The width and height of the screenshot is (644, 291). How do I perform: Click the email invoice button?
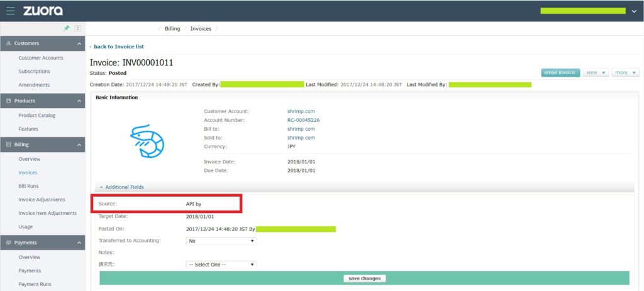coord(560,73)
